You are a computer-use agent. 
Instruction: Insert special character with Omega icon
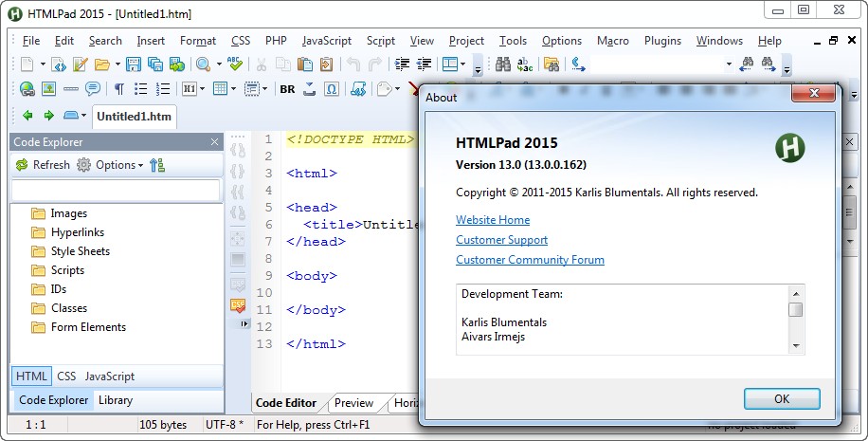click(332, 88)
